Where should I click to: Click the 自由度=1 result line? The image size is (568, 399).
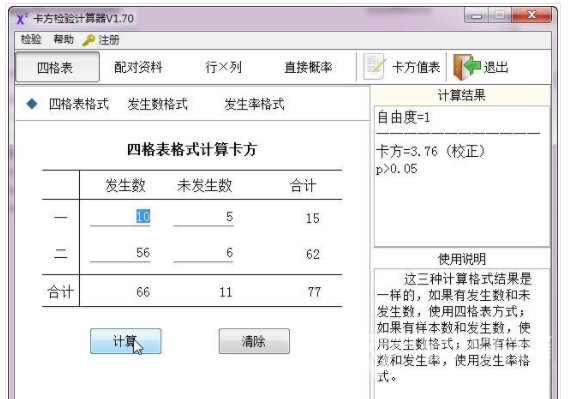point(404,117)
